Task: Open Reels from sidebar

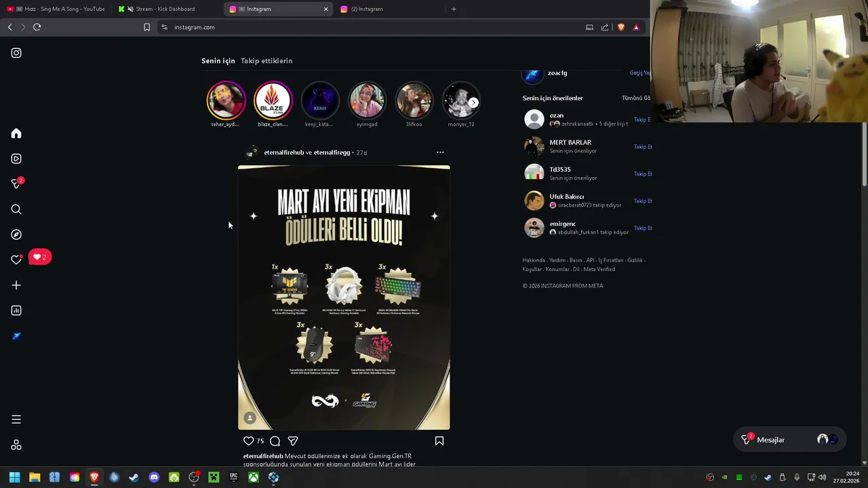Action: (16, 159)
